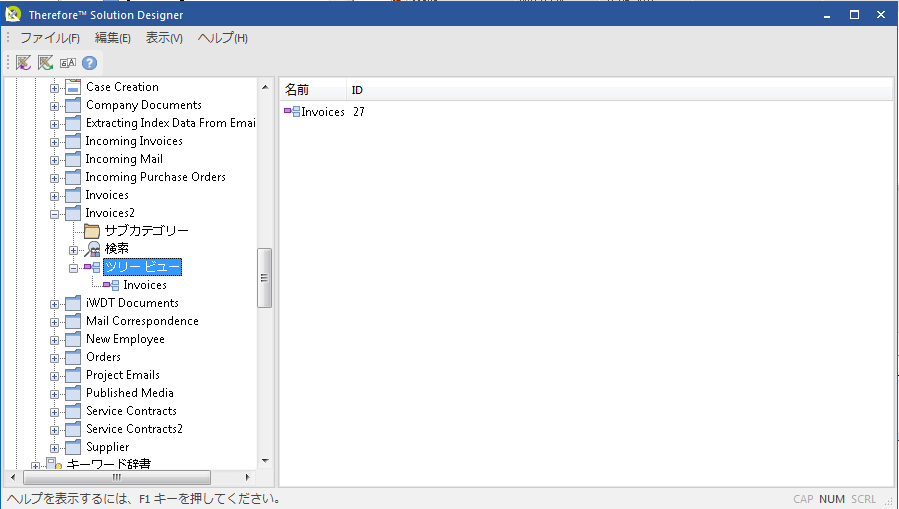This screenshot has width=899, height=509.
Task: Click the iWDT Documents folder icon
Action: pyautogui.click(x=73, y=303)
